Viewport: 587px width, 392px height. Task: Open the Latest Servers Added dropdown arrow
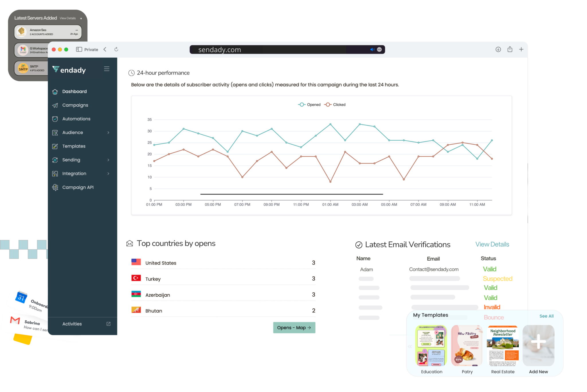[81, 19]
